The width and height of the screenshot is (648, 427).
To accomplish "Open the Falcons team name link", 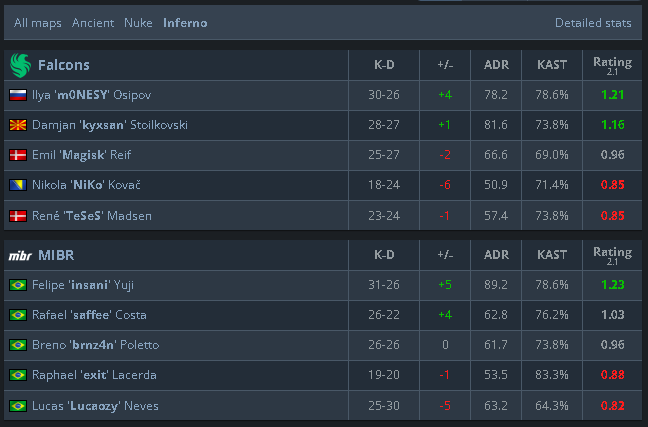I will (x=64, y=65).
